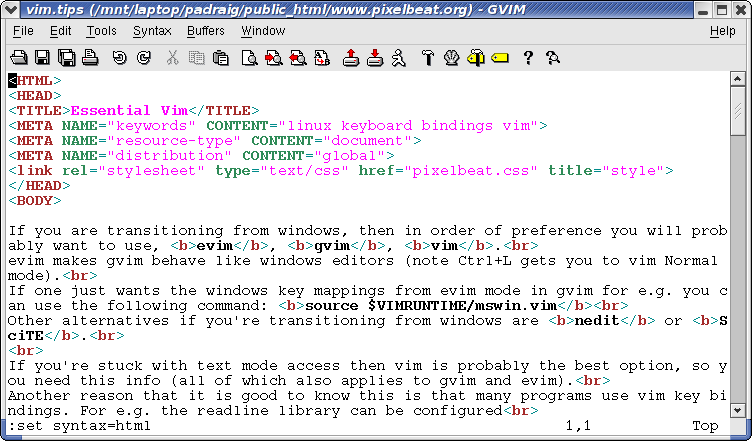Click bold text 'evim' in body
Viewport: 752px width, 441px height.
215,245
